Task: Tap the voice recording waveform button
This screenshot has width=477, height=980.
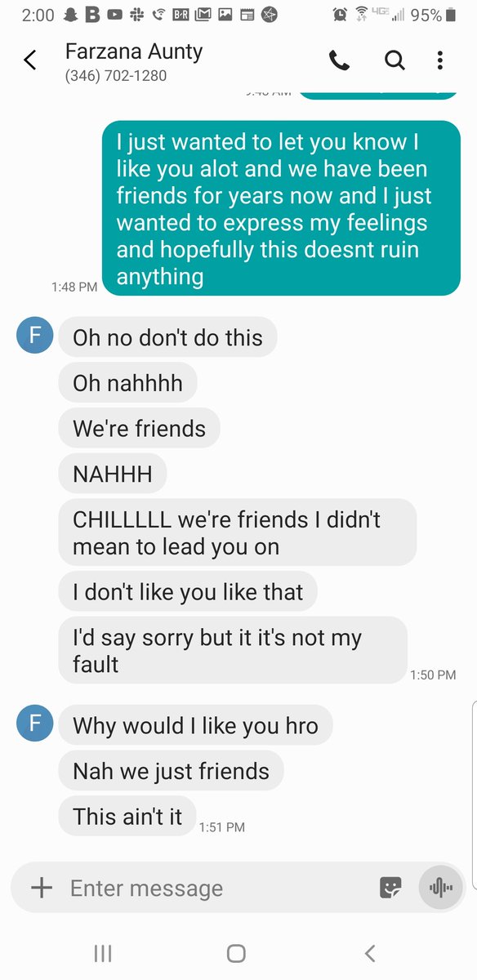Action: point(441,888)
